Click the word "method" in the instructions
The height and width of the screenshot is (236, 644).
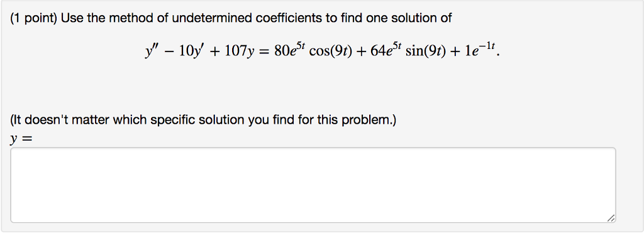pyautogui.click(x=131, y=18)
